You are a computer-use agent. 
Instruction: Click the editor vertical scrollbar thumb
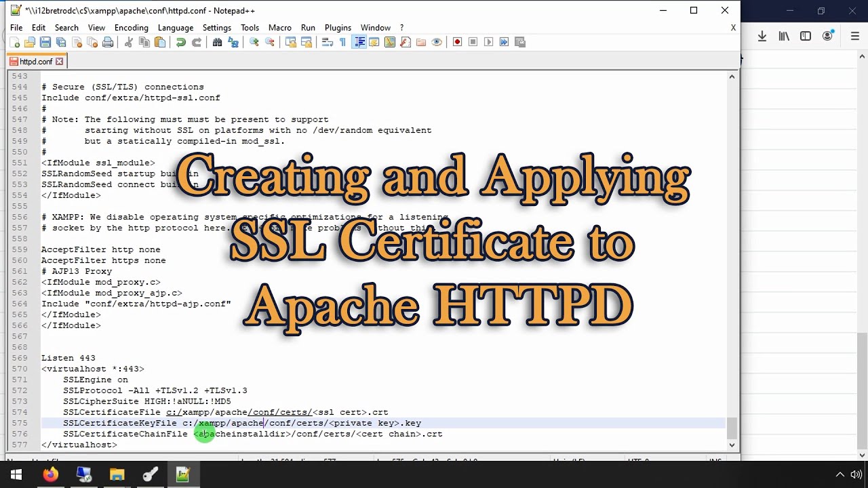[x=732, y=428]
